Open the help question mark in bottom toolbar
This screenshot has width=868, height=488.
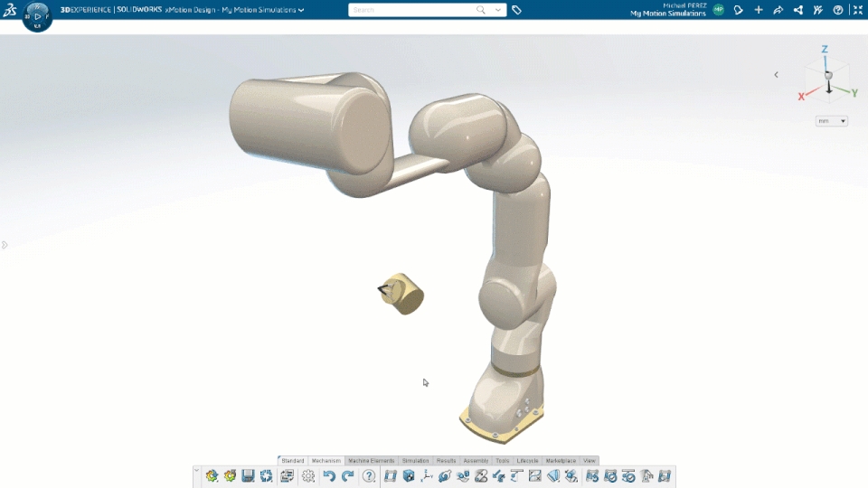pos(369,476)
